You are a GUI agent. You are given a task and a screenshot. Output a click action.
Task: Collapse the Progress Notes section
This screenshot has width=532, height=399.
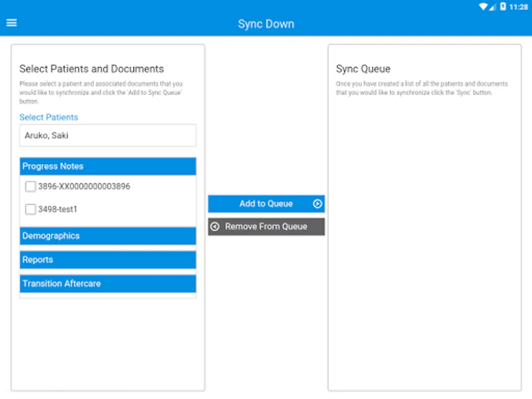pos(108,166)
